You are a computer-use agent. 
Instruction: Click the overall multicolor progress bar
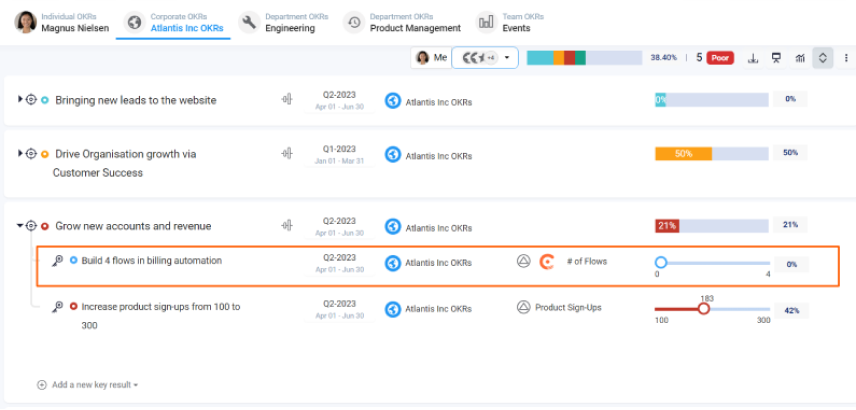(x=584, y=58)
